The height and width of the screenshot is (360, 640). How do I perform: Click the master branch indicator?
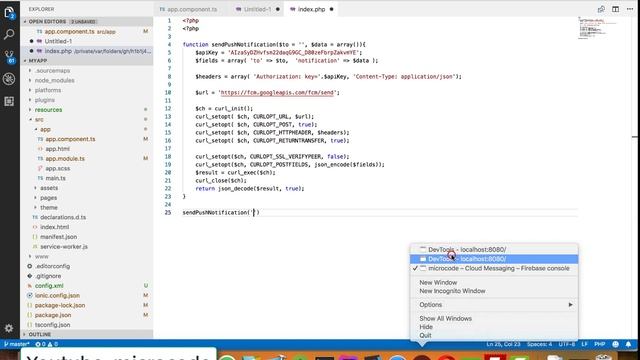tap(17, 344)
